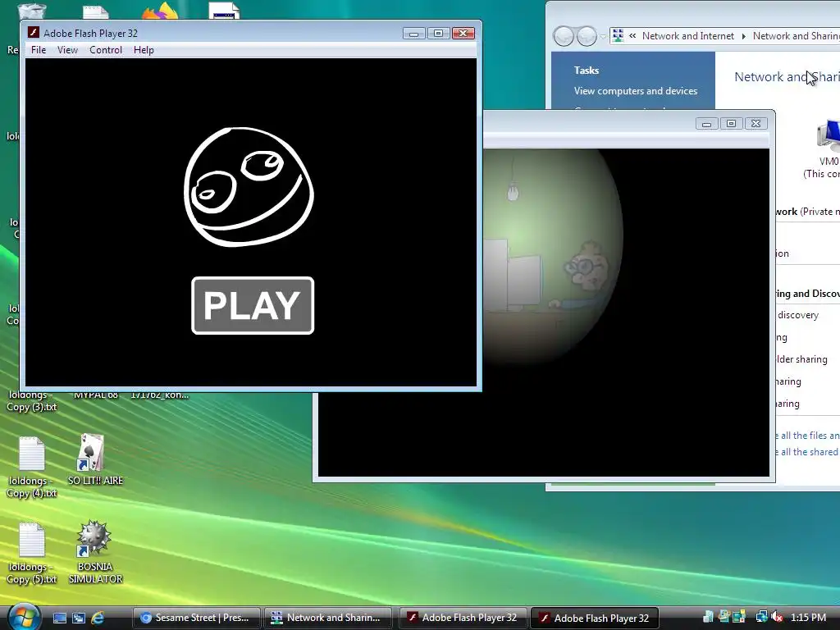This screenshot has width=840, height=630.
Task: Launch Internet Explorer from Quick Launch
Action: pyautogui.click(x=98, y=618)
